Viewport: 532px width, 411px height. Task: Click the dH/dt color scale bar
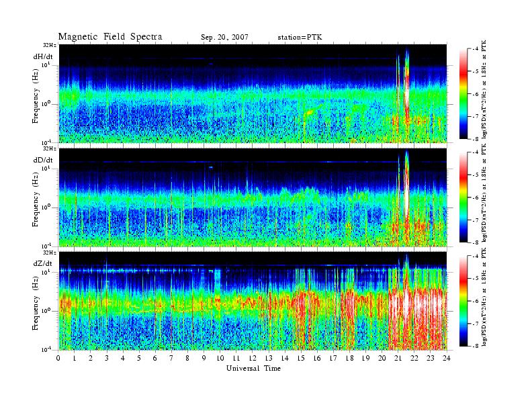point(463,94)
